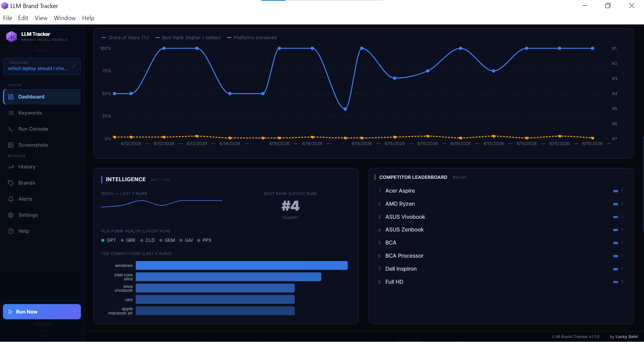644x342 pixels.
Task: Open the View menu
Action: 41,18
